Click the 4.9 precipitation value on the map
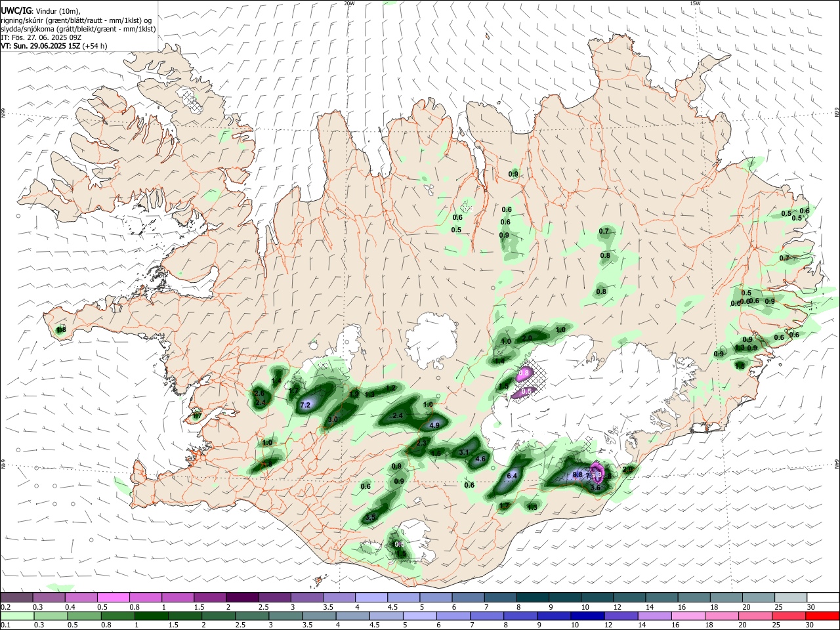This screenshot has width=840, height=630. click(434, 425)
